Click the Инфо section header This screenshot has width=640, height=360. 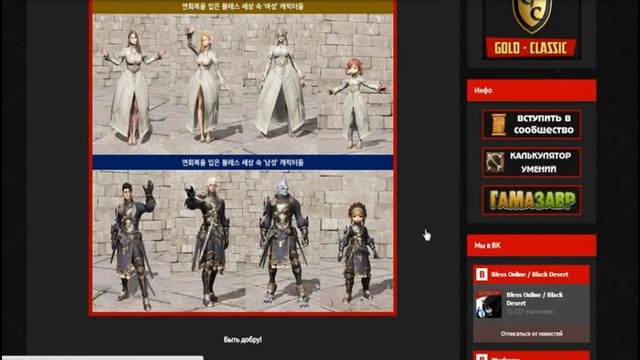tap(531, 90)
